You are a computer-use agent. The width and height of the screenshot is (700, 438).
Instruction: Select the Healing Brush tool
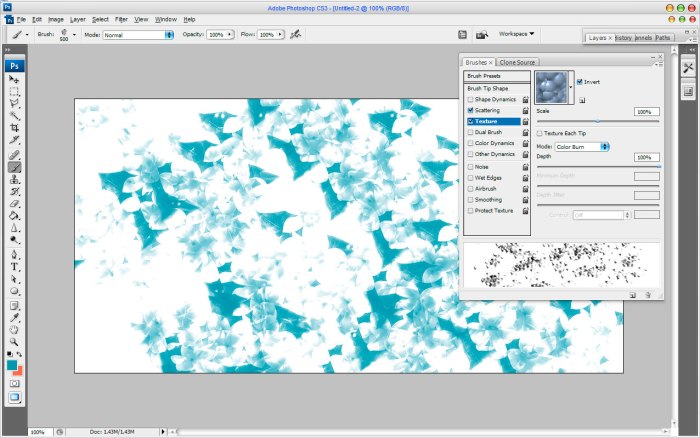14,155
